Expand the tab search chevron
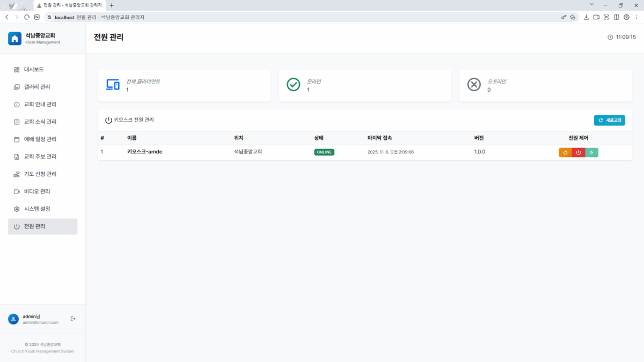The image size is (644, 362). click(591, 5)
